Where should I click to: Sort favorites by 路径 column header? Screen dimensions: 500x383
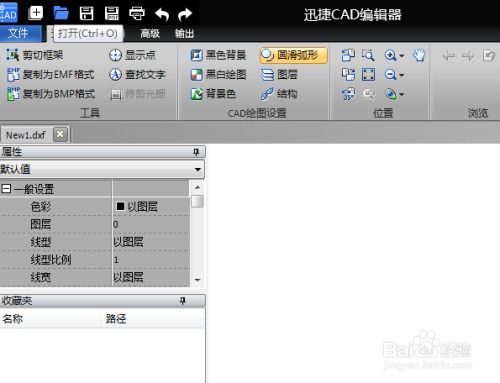click(153, 319)
